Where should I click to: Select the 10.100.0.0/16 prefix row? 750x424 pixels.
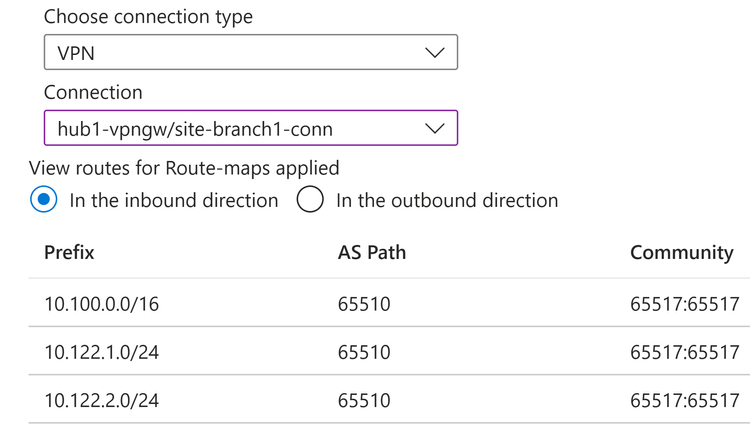[101, 303]
